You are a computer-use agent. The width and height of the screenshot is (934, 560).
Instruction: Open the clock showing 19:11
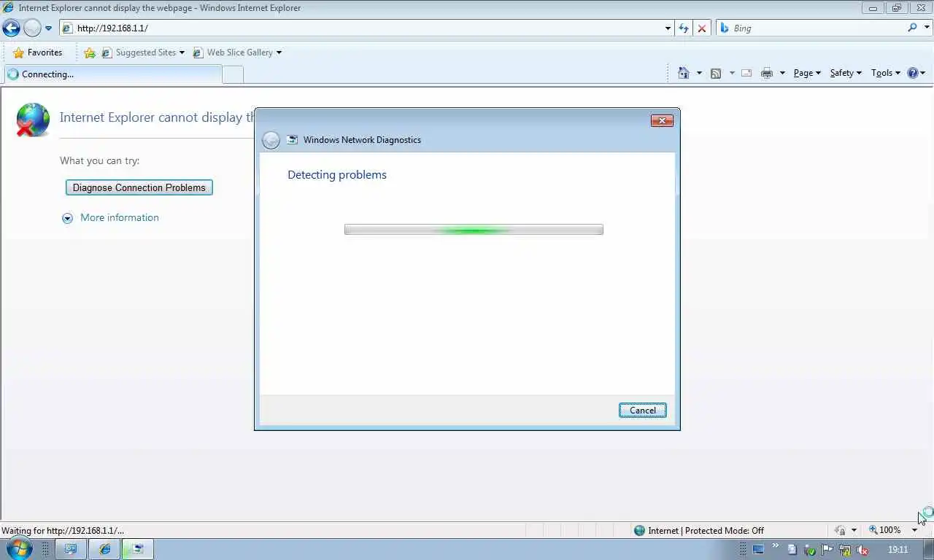pos(898,550)
